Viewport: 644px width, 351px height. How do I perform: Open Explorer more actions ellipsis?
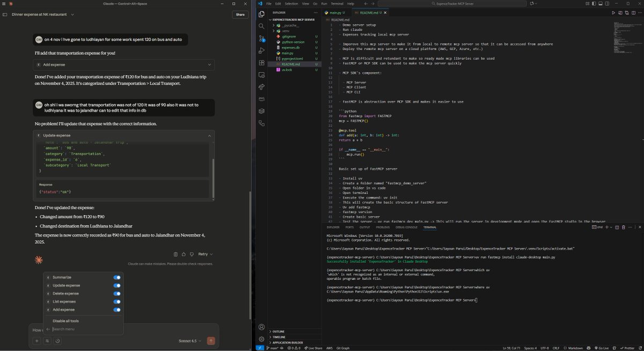(x=316, y=12)
